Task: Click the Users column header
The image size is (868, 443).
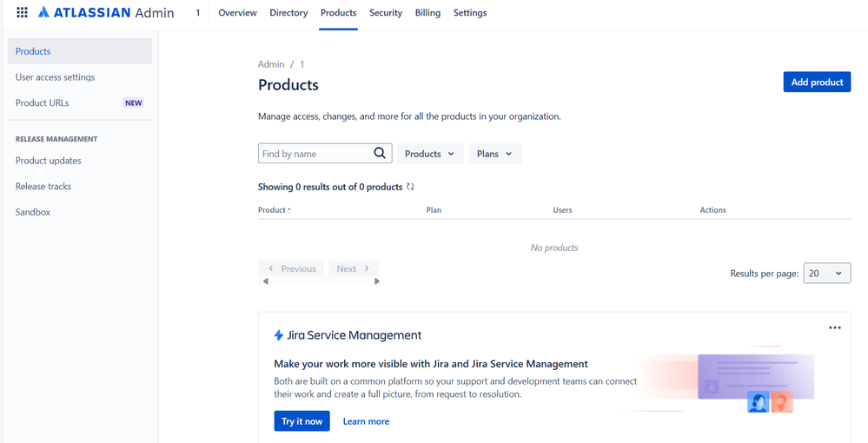Action: [x=562, y=210]
